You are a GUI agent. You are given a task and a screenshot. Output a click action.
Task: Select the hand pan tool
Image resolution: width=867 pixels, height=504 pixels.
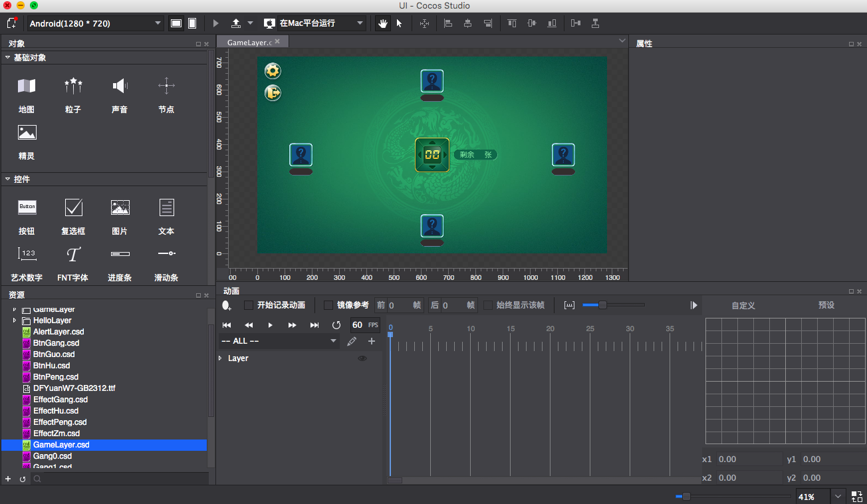pos(382,23)
